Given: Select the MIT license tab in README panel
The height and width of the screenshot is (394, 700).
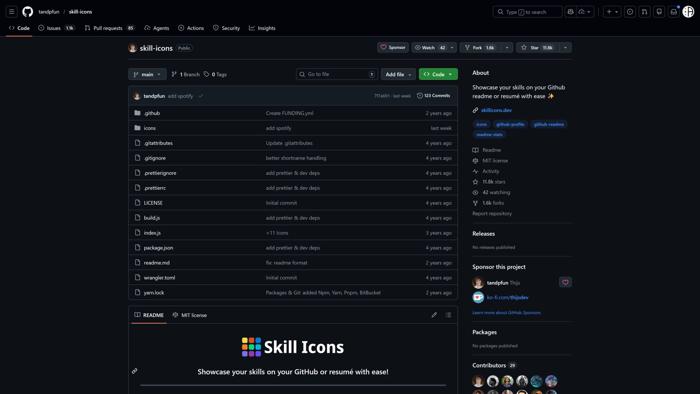Looking at the screenshot, I should [190, 315].
